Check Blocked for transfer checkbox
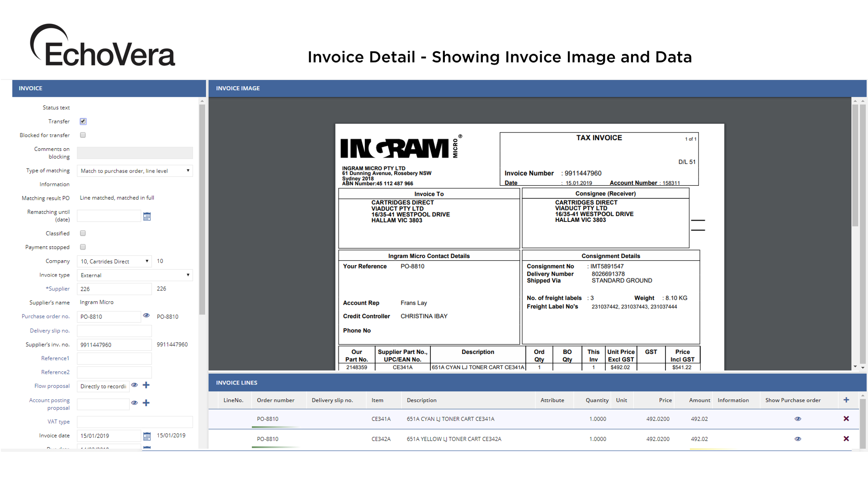The width and height of the screenshot is (868, 488). click(83, 135)
